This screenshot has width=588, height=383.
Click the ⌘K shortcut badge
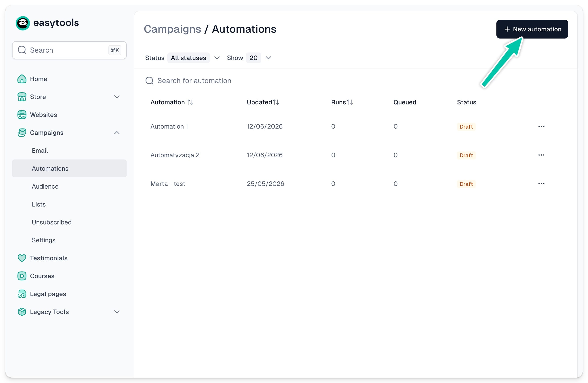[x=115, y=50]
